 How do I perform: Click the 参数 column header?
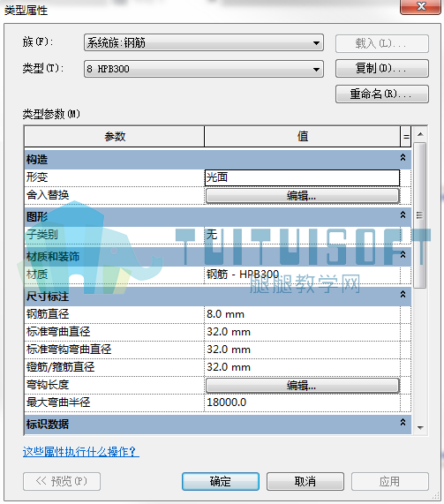(115, 137)
